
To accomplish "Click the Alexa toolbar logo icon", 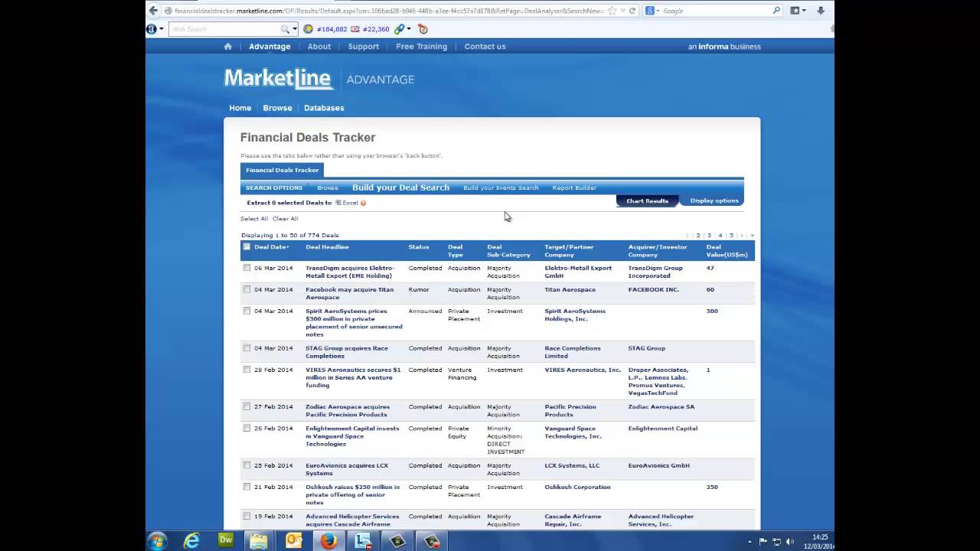I will click(x=152, y=29).
